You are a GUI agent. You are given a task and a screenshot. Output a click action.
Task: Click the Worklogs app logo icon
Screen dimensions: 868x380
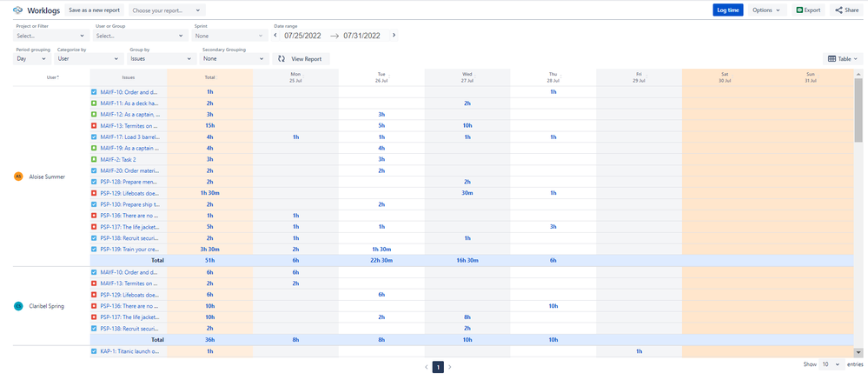17,10
